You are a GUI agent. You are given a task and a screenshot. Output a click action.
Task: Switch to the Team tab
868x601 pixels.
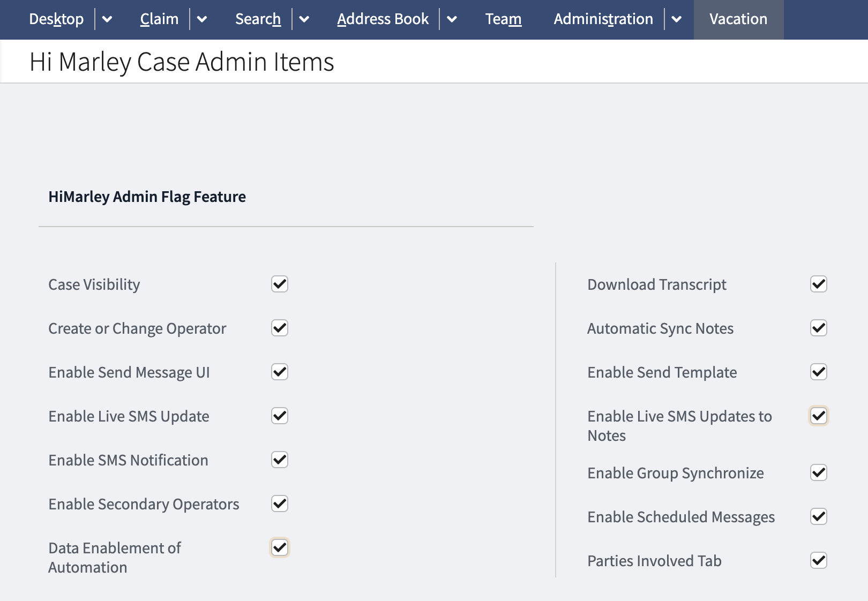tap(503, 19)
